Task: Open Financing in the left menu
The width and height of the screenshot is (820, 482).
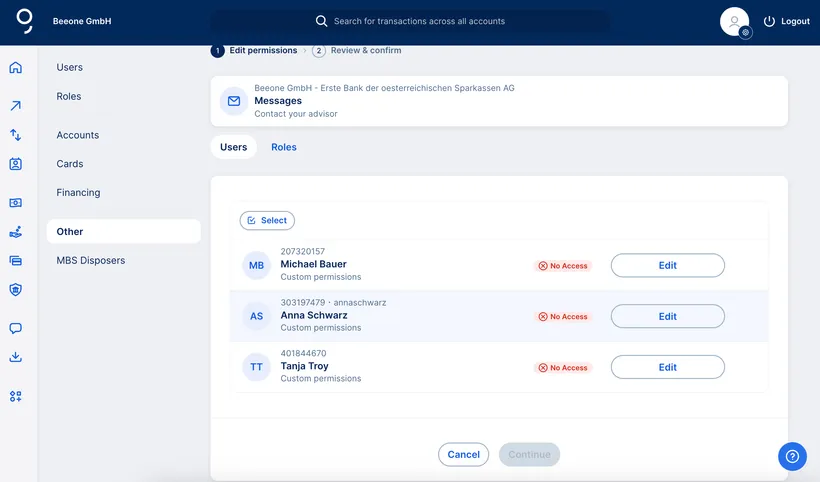Action: pyautogui.click(x=78, y=192)
